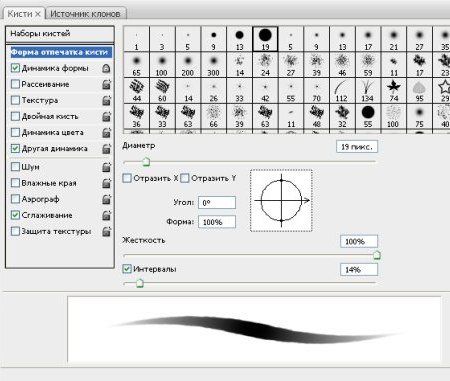
Task: Click the lock icon beside Шум
Action: 106,167
